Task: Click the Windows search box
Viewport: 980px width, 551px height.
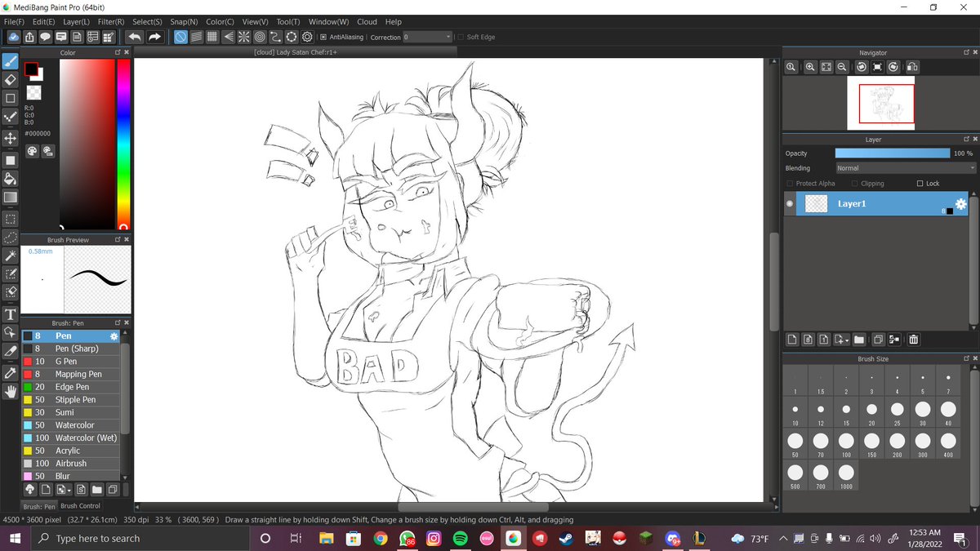Action: [140, 538]
